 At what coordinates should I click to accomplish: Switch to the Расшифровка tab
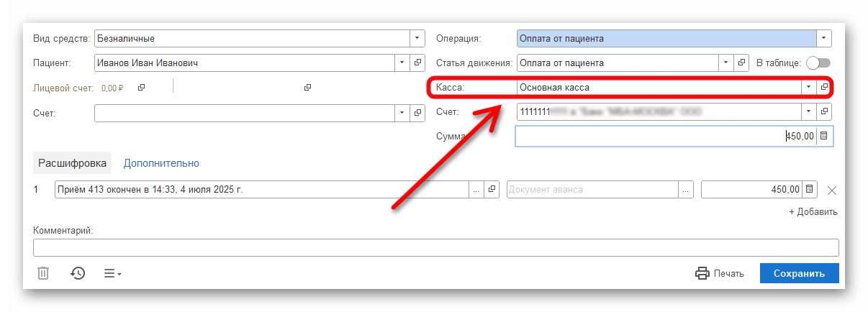pyautogui.click(x=73, y=163)
